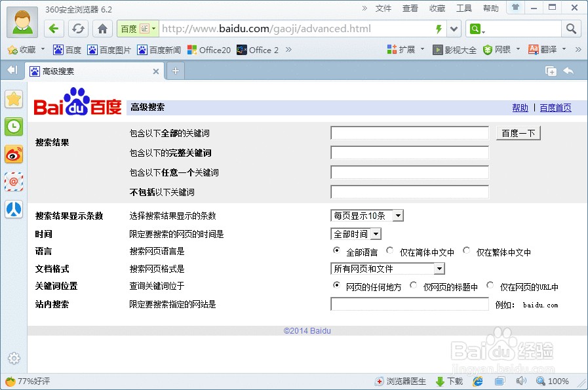This screenshot has height=390, width=588.
Task: Open the 100% zoom level control
Action: pyautogui.click(x=553, y=381)
